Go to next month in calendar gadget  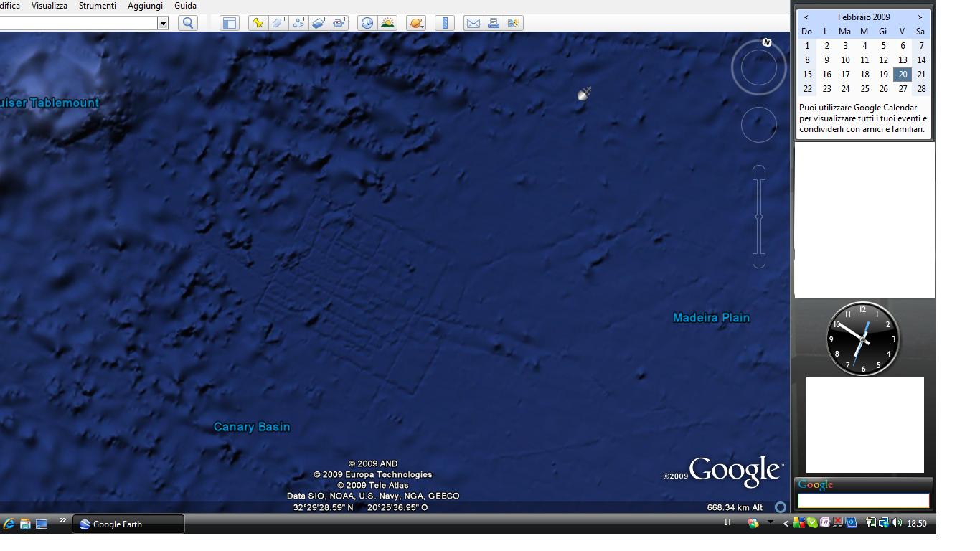pyautogui.click(x=920, y=17)
